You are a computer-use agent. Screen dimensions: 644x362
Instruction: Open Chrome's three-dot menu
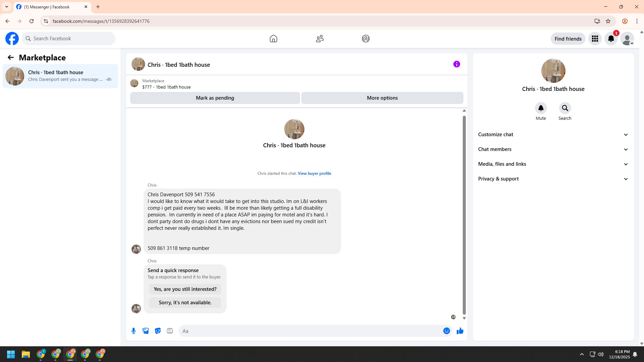click(x=637, y=21)
